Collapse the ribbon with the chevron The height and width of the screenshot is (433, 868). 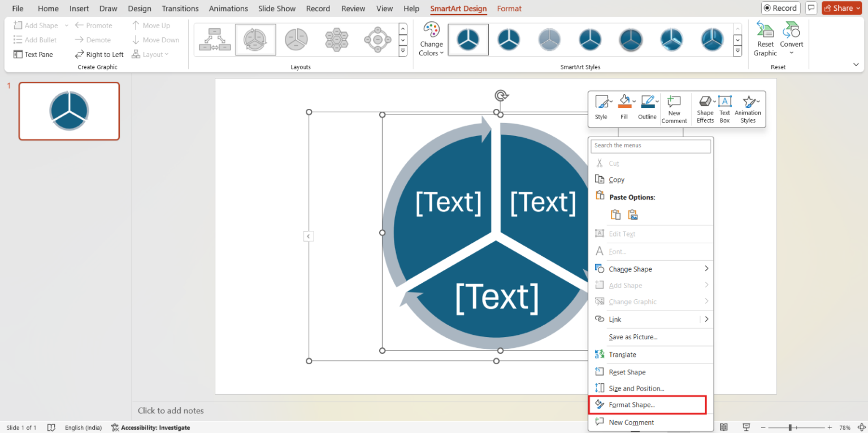[856, 65]
